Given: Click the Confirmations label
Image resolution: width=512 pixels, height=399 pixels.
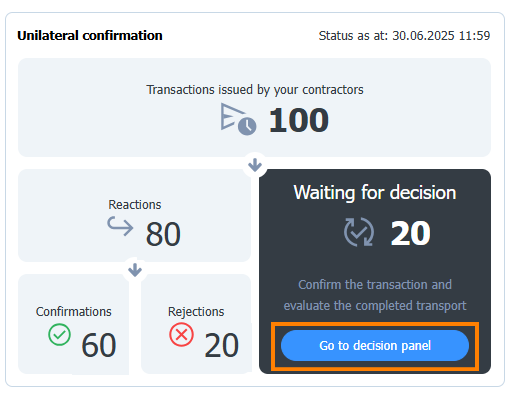Looking at the screenshot, I should pyautogui.click(x=74, y=311).
